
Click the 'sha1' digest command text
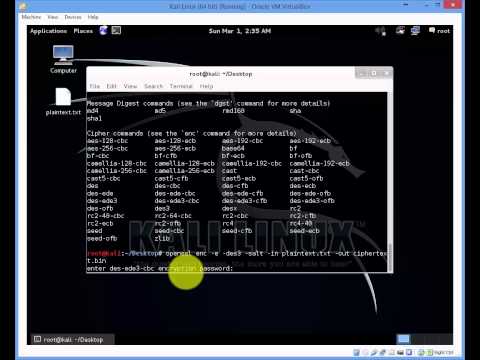click(x=94, y=118)
